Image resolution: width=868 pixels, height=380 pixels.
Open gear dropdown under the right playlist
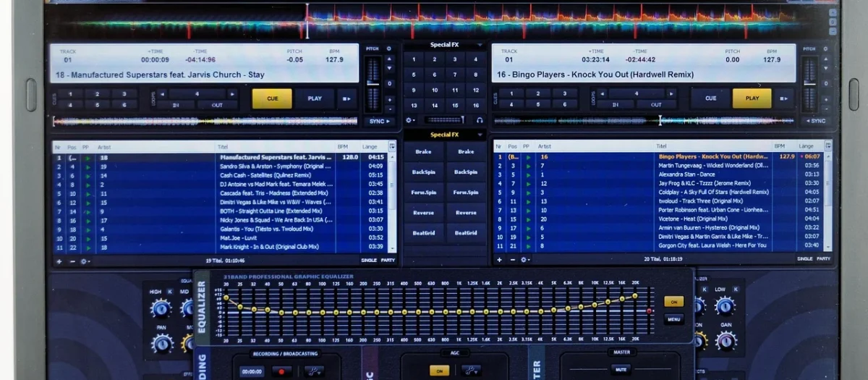[525, 259]
